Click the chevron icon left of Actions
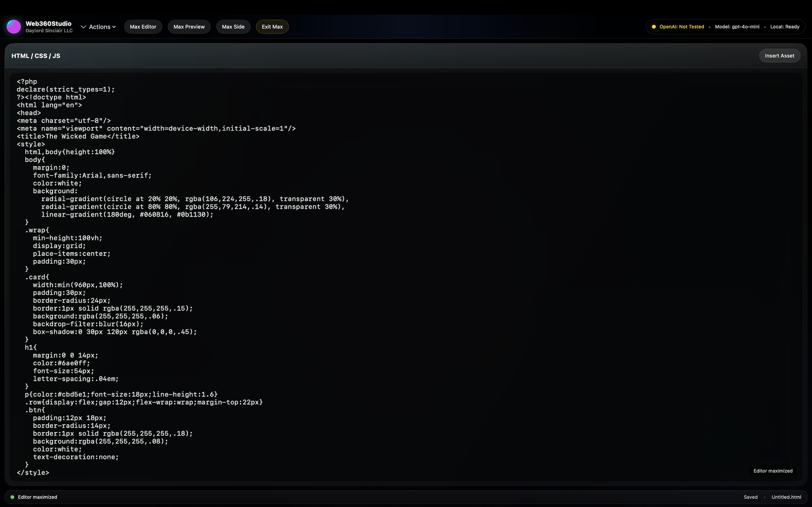 pos(84,26)
